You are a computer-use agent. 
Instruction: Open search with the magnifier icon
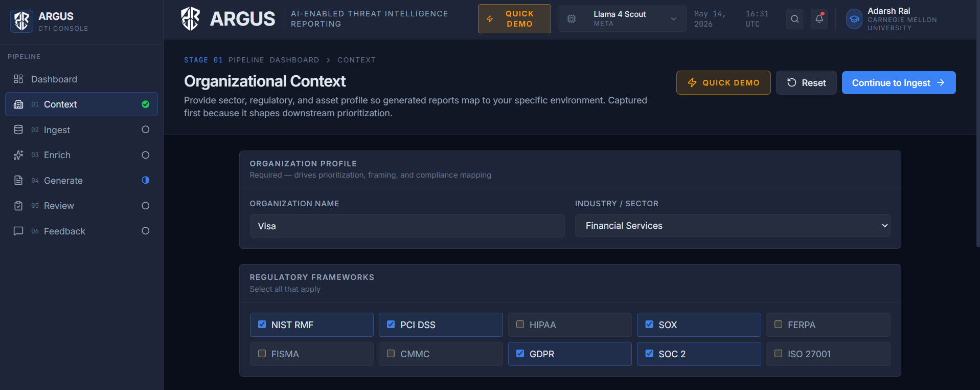[x=794, y=19]
